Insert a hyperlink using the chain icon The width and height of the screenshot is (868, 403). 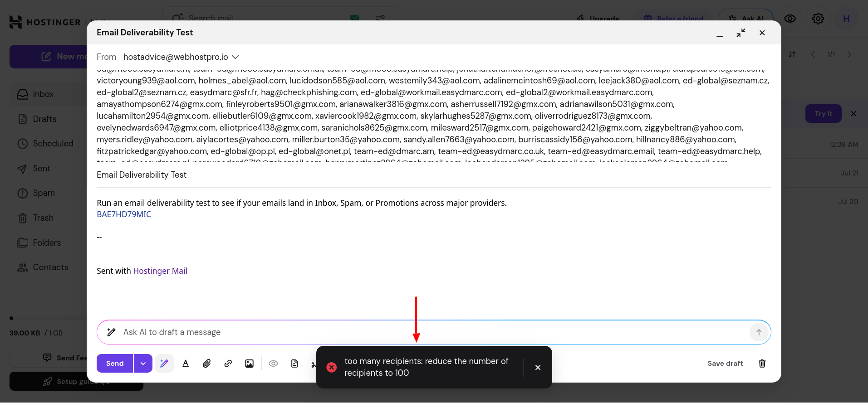pyautogui.click(x=228, y=364)
